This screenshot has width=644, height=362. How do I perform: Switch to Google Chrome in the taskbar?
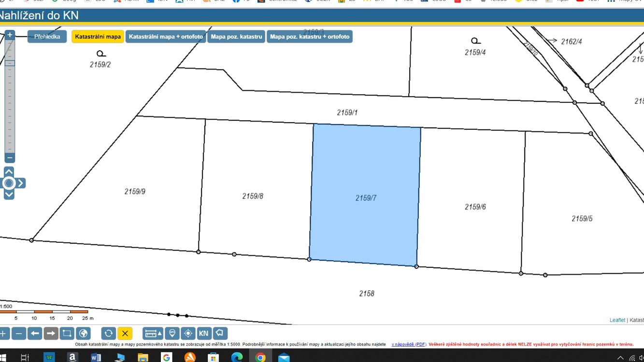(x=260, y=358)
